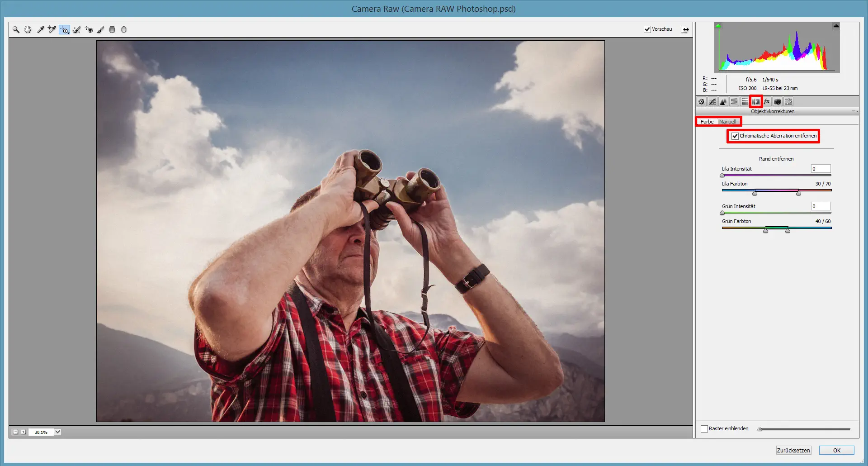Choose the Spot Removal tool
The width and height of the screenshot is (868, 466).
(77, 29)
